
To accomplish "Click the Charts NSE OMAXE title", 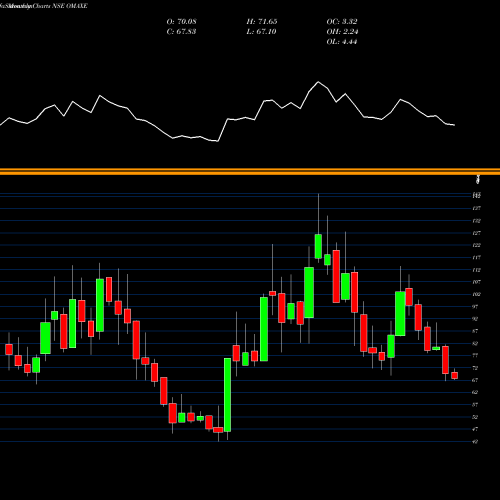I will [x=60, y=6].
